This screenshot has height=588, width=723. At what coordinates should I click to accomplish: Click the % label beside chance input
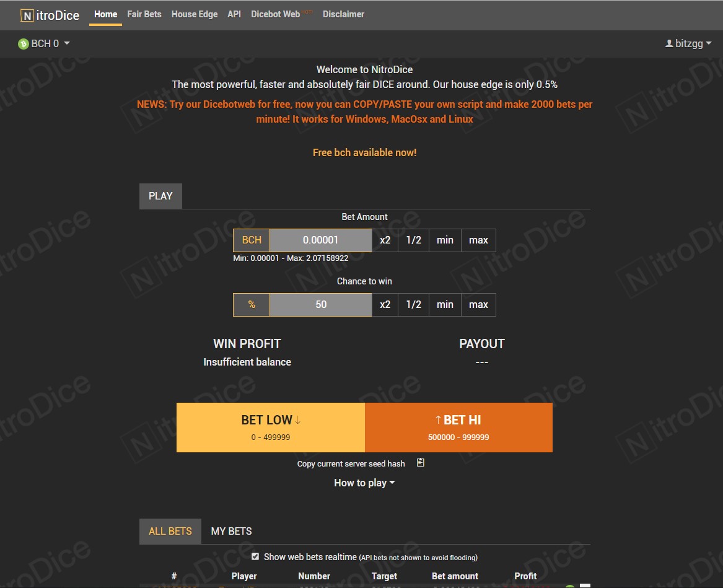(252, 305)
